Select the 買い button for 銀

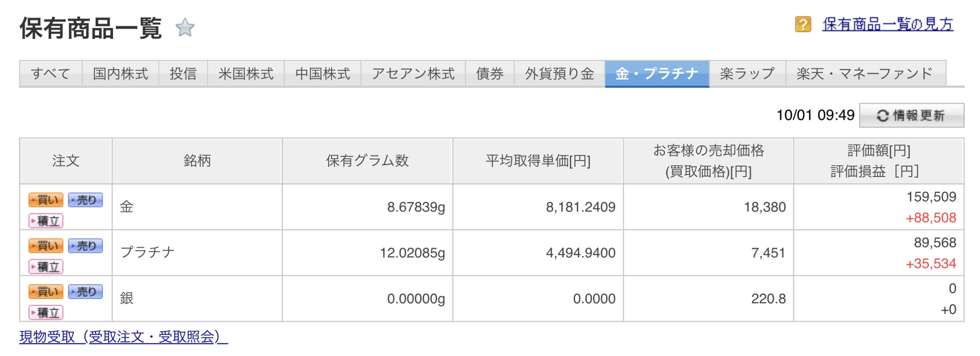click(x=46, y=291)
